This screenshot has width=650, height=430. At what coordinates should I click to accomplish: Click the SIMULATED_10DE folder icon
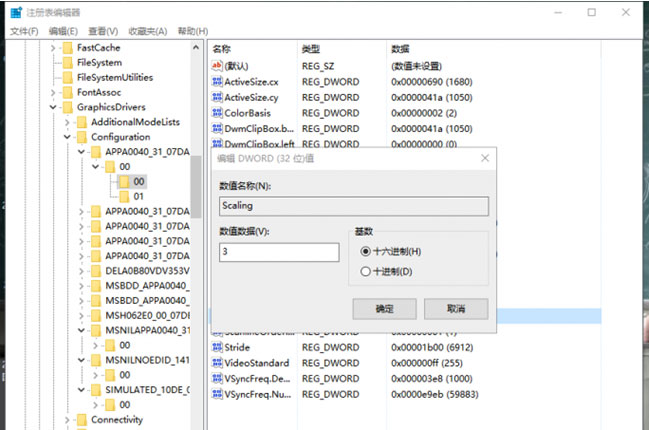point(96,390)
